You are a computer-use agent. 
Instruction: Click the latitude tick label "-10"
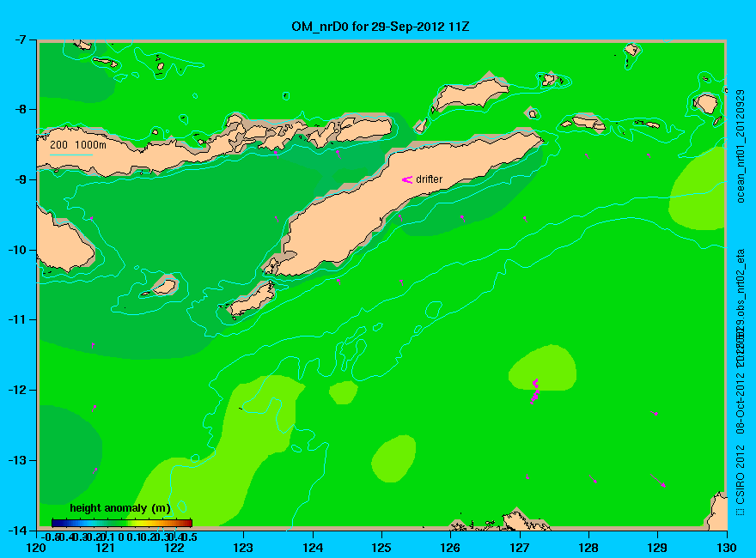pos(17,250)
